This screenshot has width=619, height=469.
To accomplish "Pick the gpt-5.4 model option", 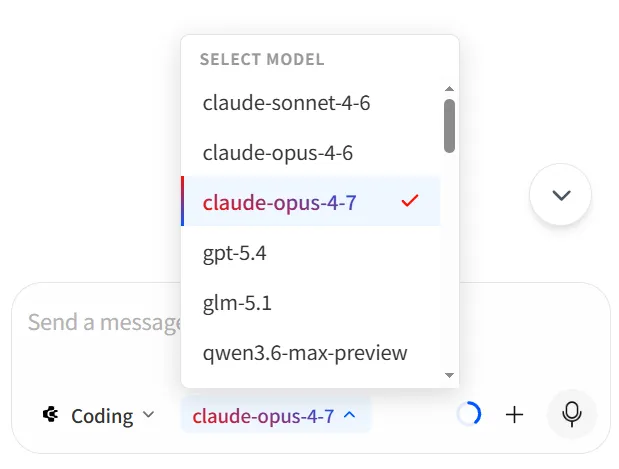I will (x=234, y=252).
